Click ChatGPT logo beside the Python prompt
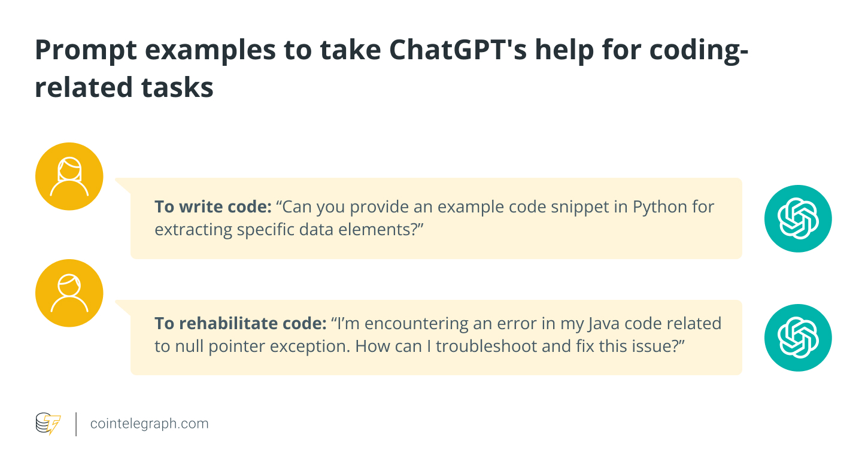 pos(798,218)
